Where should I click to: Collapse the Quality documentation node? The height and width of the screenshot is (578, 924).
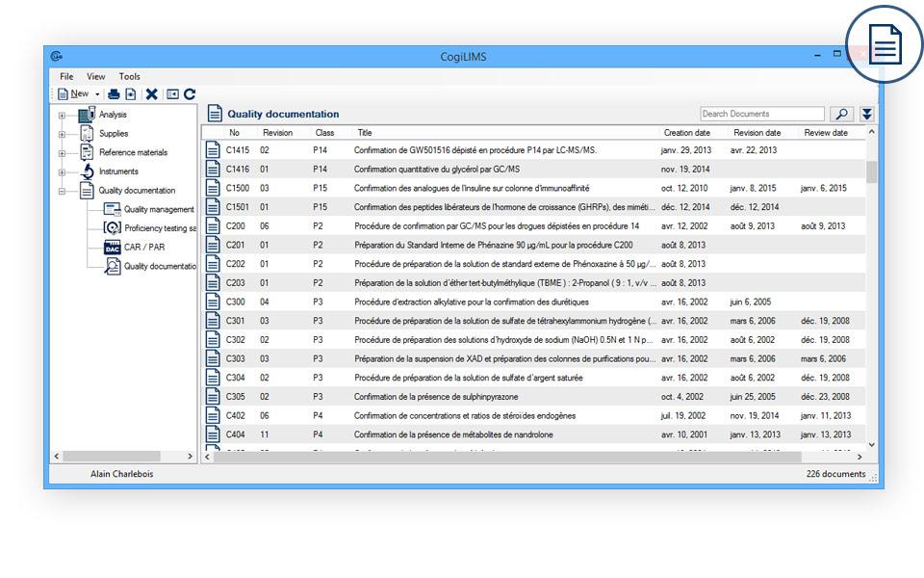(63, 189)
